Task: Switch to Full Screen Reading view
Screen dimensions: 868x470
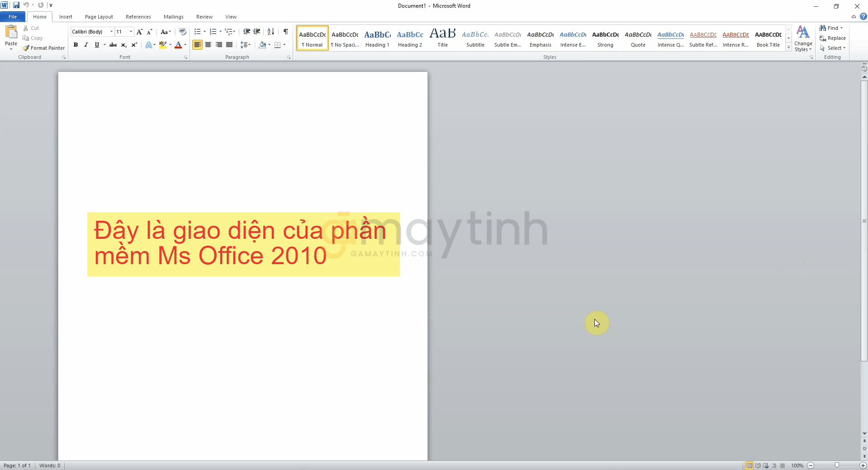Action: pyautogui.click(x=758, y=465)
